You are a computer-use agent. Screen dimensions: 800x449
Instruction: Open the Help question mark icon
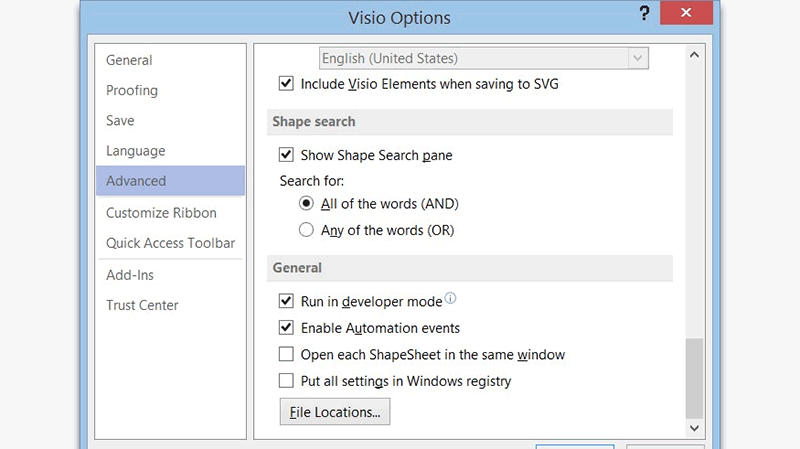pyautogui.click(x=644, y=13)
